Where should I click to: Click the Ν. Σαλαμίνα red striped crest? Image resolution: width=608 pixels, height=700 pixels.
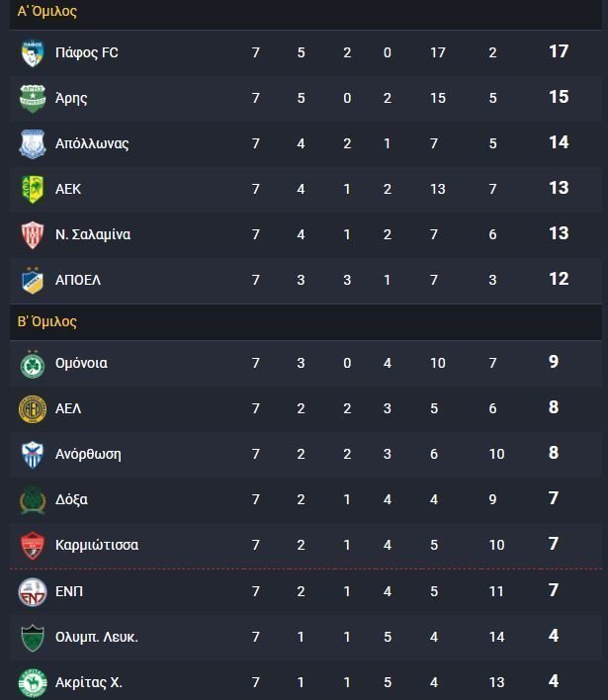tap(33, 235)
